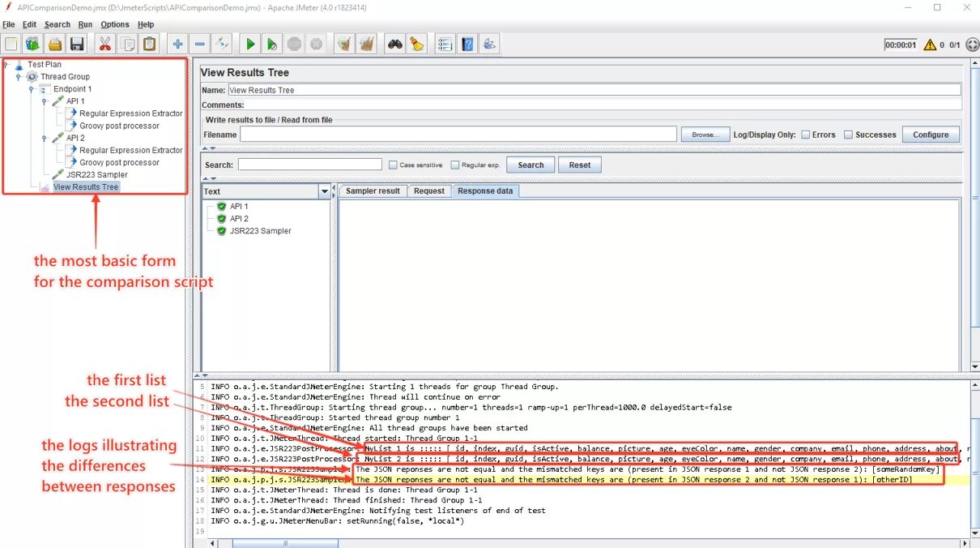Screen dimensions: 980x548
Task: Click the 00:00:01 elapsed time display
Action: tap(901, 45)
